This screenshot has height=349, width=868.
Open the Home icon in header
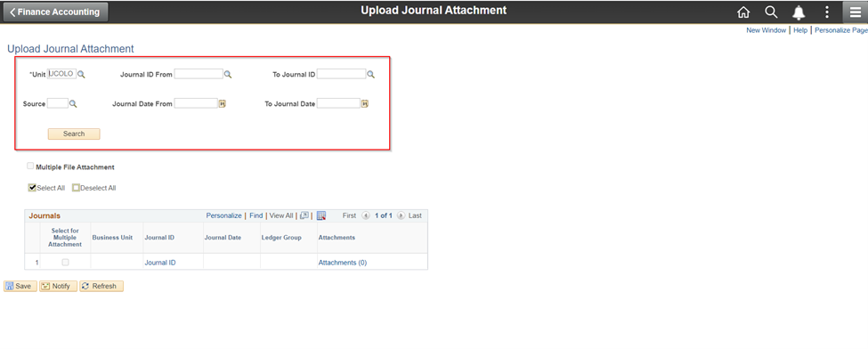coord(743,12)
